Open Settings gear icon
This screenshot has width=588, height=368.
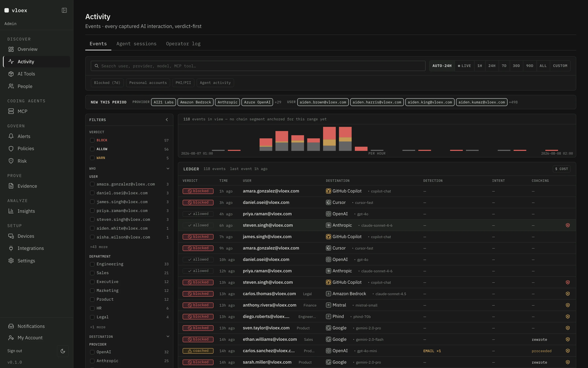coord(11,261)
